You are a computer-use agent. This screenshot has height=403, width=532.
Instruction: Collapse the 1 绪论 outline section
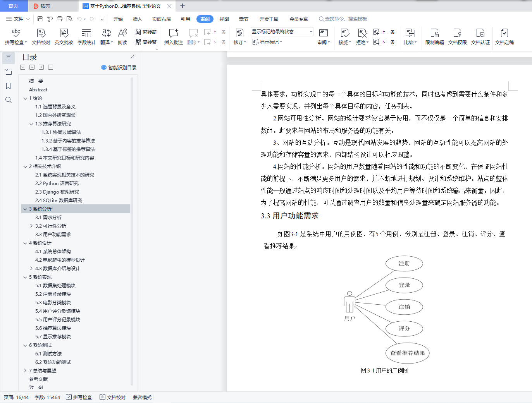(x=25, y=98)
